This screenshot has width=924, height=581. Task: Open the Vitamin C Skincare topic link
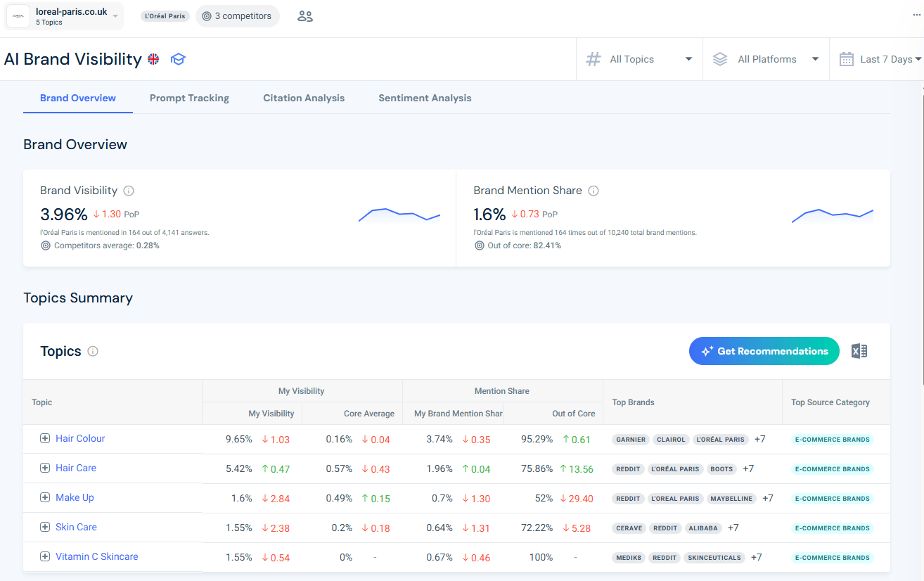pos(97,556)
